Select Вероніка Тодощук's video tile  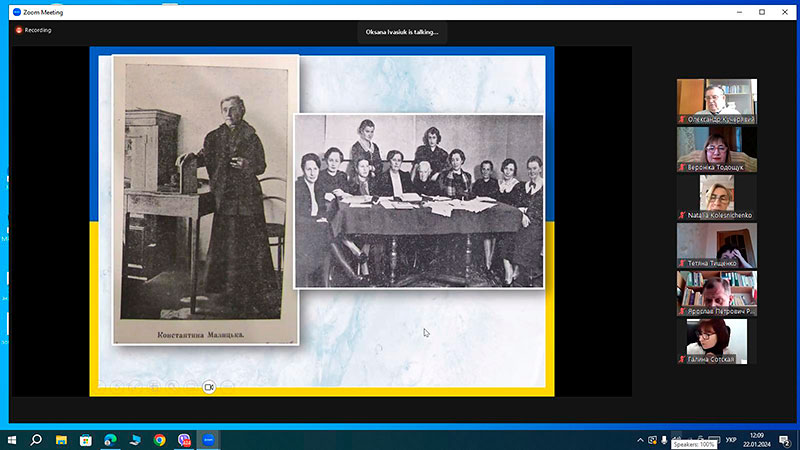[717, 149]
